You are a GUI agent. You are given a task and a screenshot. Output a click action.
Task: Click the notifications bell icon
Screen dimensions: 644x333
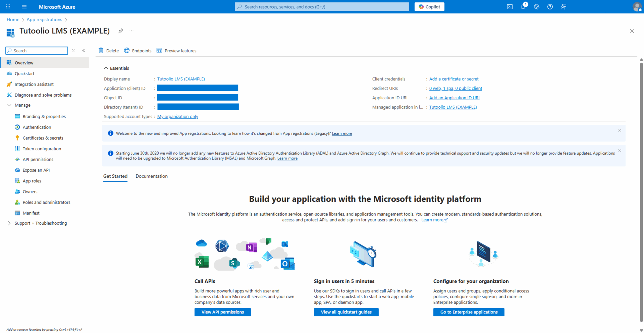523,7
